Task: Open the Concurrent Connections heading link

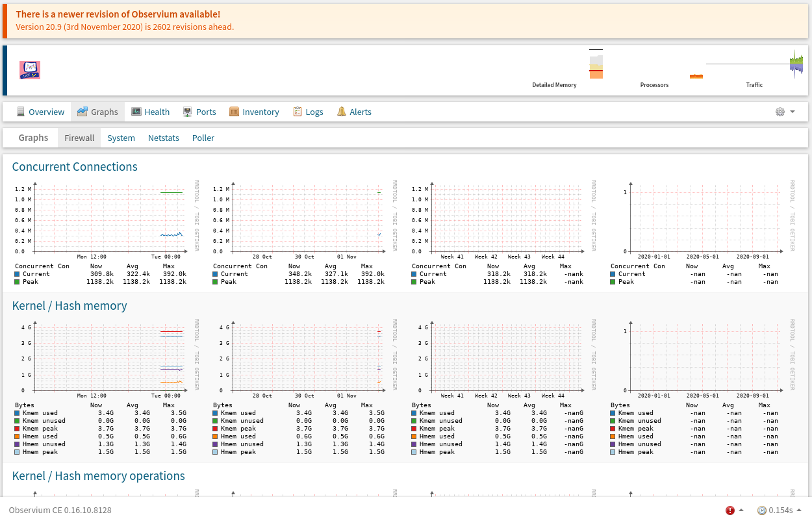Action: [75, 167]
